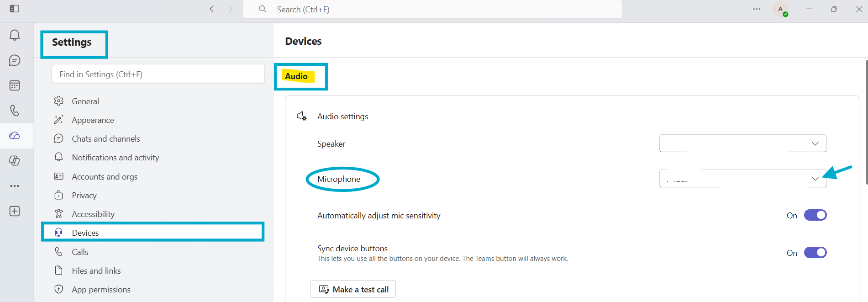Viewport: 868px width, 302px height.
Task: Click the Settings panel title
Action: 72,42
